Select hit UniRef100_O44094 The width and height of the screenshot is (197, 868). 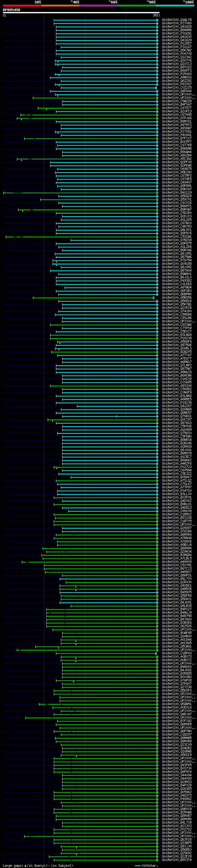176,775
